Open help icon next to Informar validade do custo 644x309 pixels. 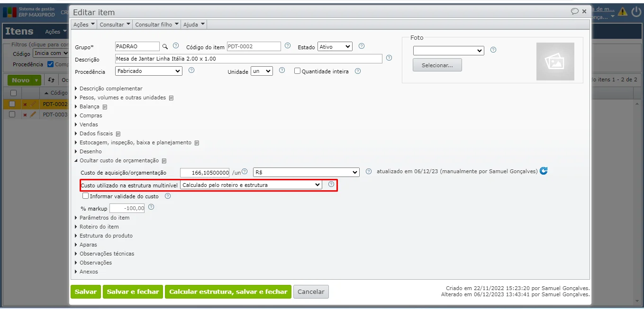[167, 196]
